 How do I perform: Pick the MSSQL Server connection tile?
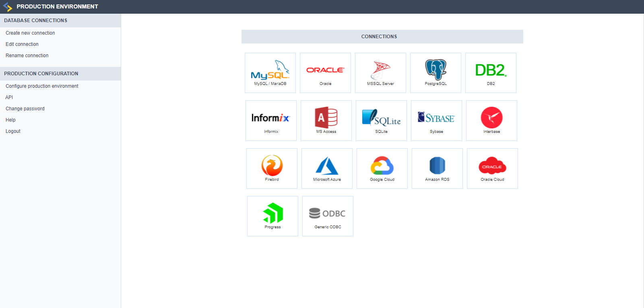pyautogui.click(x=380, y=73)
